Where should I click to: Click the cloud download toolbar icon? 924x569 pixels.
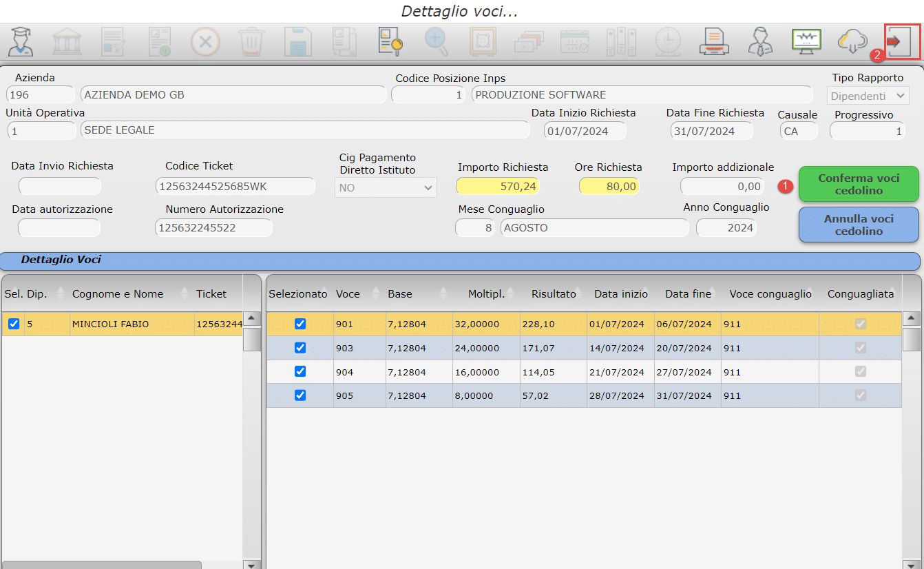[852, 42]
